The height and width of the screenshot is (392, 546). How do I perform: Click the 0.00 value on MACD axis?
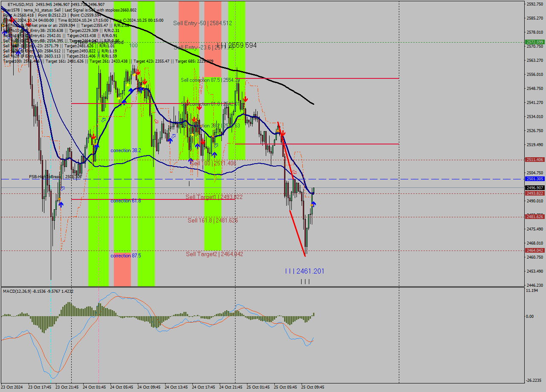pyautogui.click(x=531, y=316)
